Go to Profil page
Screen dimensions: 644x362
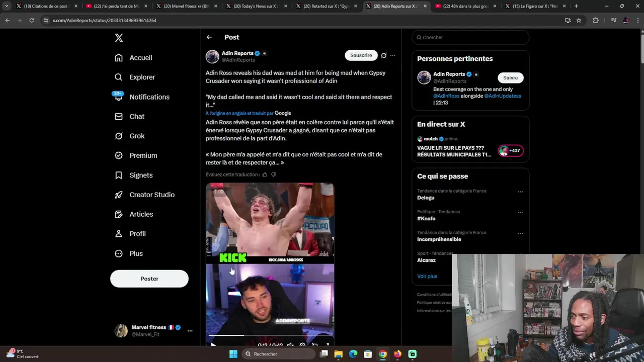coord(130,234)
